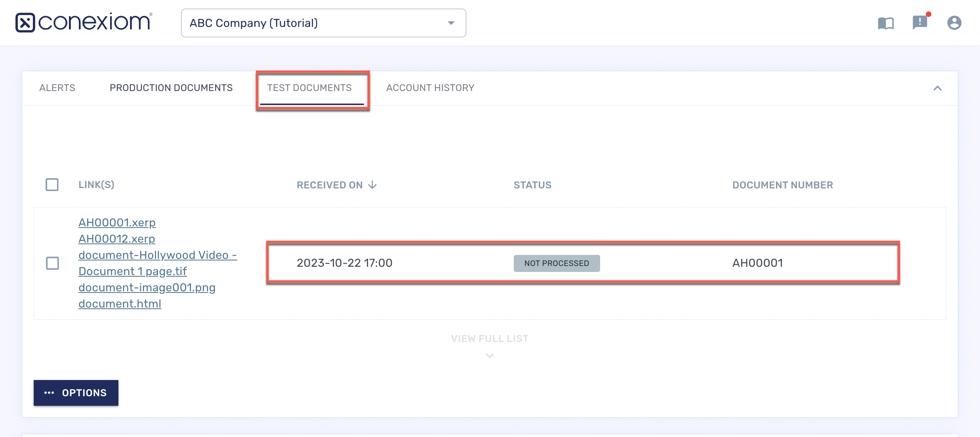Image resolution: width=980 pixels, height=437 pixels.
Task: Click the Received On sort arrow
Action: pyautogui.click(x=372, y=185)
